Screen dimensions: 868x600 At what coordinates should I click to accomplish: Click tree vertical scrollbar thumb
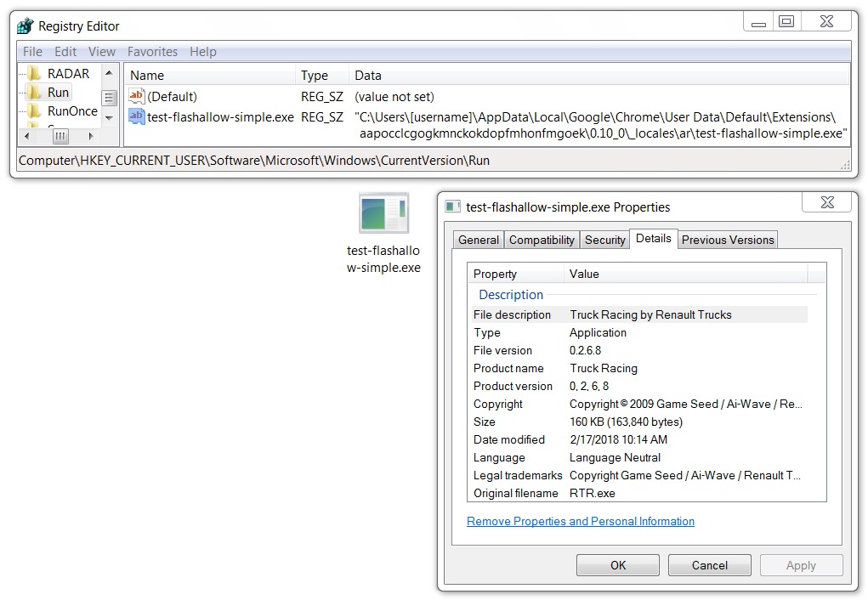[x=109, y=98]
